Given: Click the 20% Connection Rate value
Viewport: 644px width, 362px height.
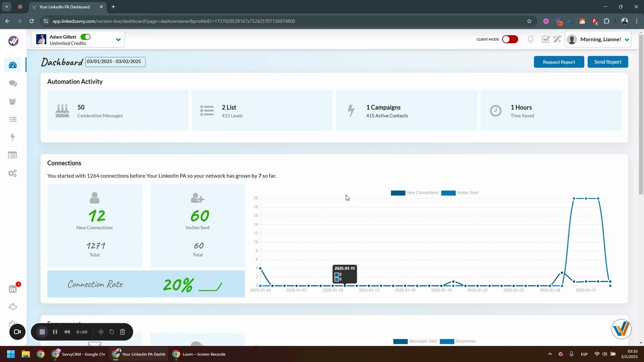Looking at the screenshot, I should (178, 285).
